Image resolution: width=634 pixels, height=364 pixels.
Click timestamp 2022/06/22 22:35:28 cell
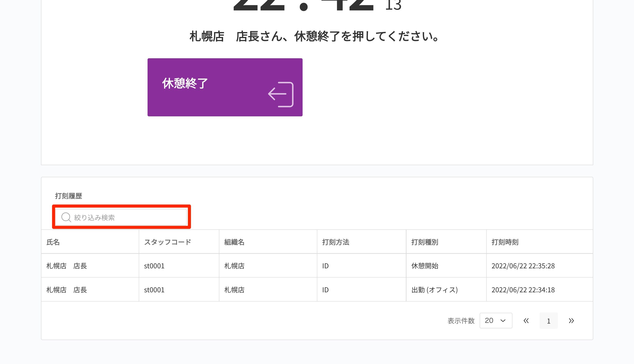tap(523, 265)
